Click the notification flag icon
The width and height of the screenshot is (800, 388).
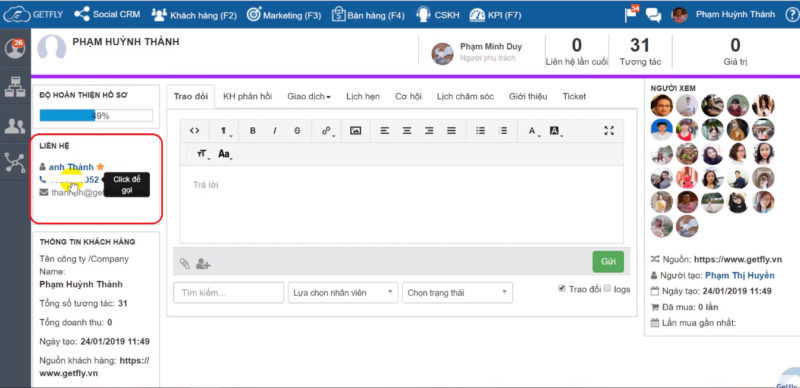[x=632, y=14]
